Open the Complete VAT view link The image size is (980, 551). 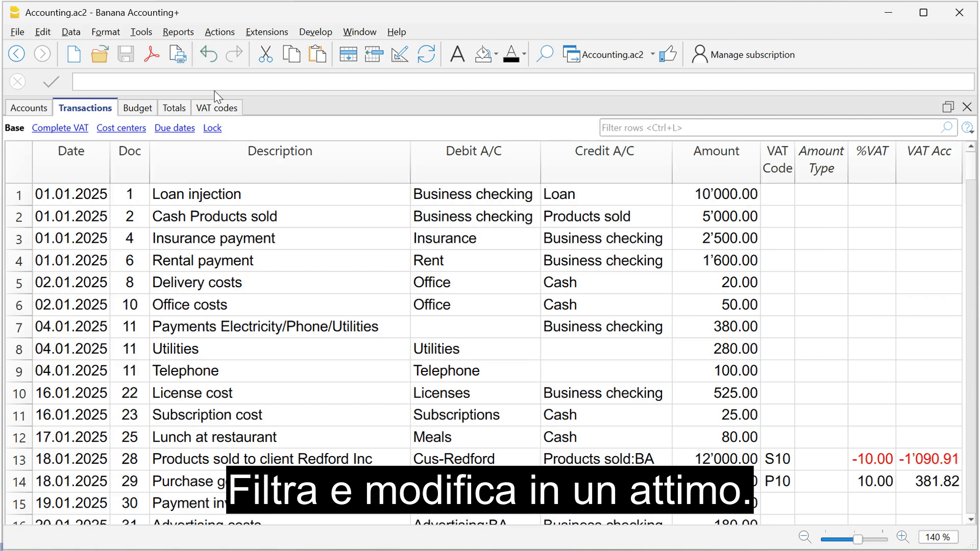(x=60, y=128)
